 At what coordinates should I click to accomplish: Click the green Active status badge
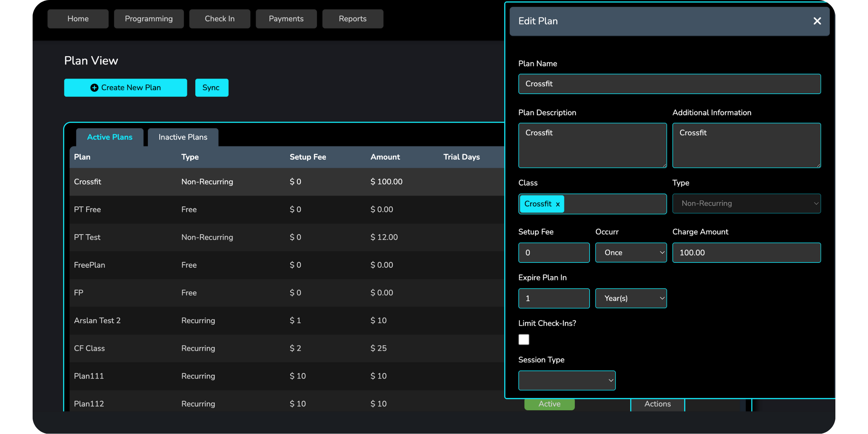(x=549, y=404)
